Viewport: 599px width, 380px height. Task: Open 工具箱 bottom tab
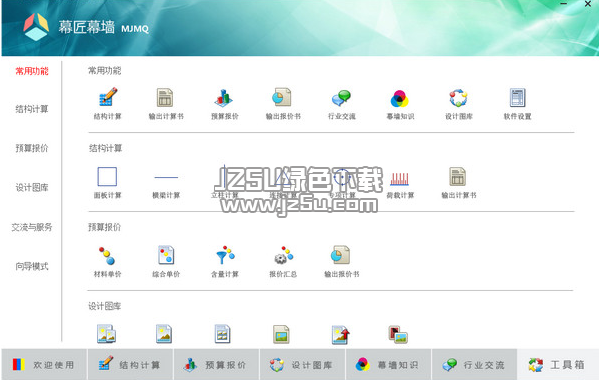558,364
